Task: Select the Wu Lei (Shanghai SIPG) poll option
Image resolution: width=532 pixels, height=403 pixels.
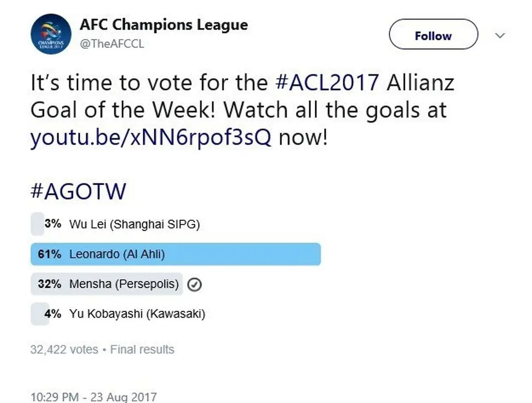Action: [x=134, y=225]
